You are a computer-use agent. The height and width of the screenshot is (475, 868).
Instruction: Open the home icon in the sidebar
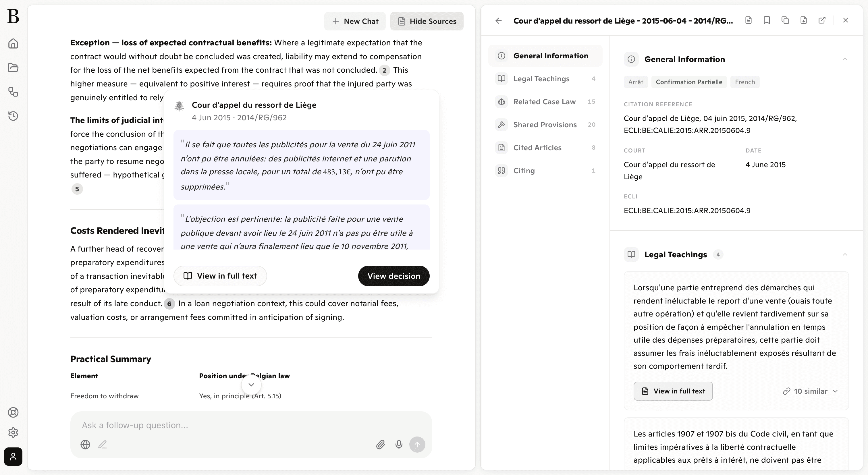(13, 44)
